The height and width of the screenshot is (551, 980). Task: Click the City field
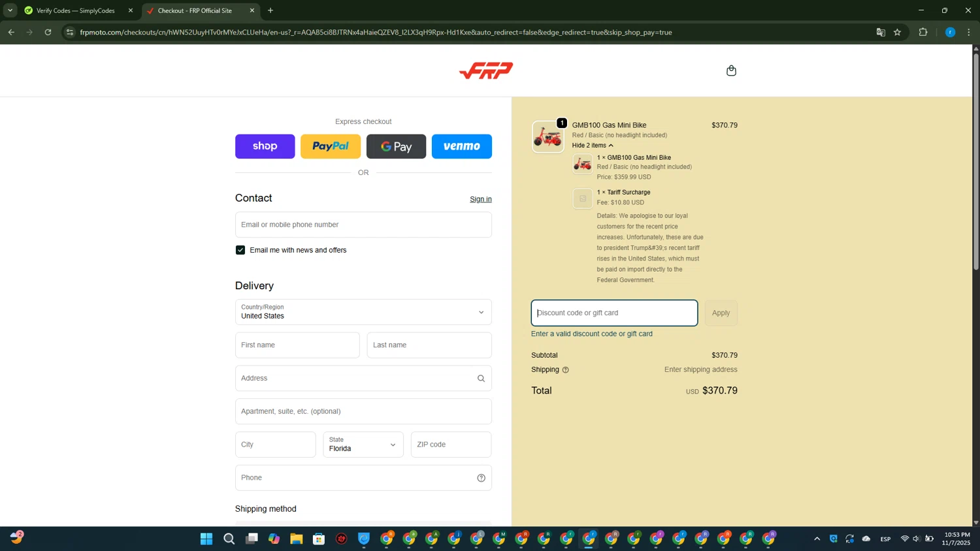275,445
